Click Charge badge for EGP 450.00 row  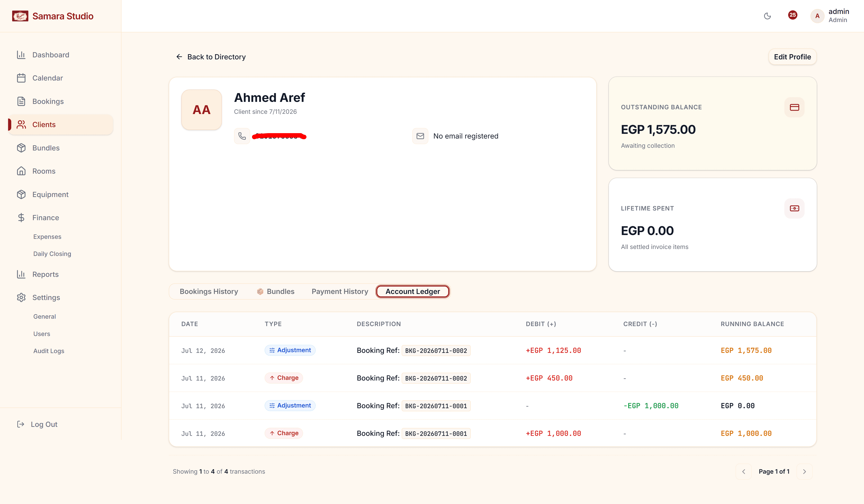click(284, 378)
